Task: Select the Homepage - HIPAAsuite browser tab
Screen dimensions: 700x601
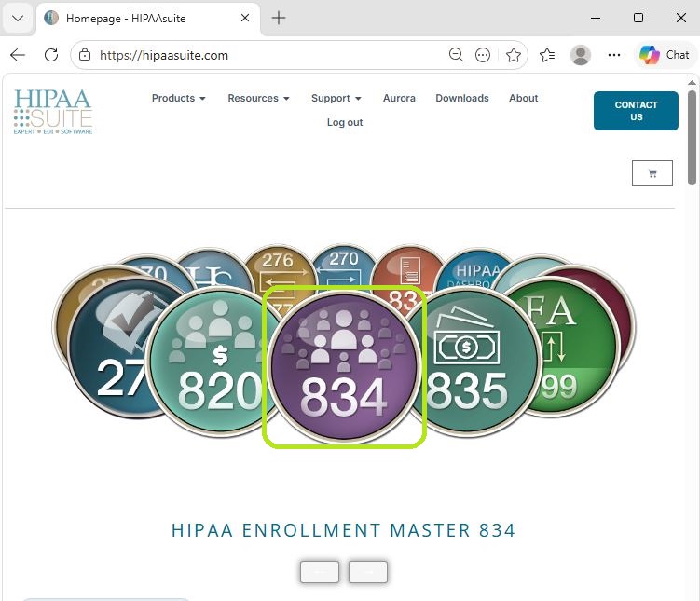Action: [x=147, y=19]
